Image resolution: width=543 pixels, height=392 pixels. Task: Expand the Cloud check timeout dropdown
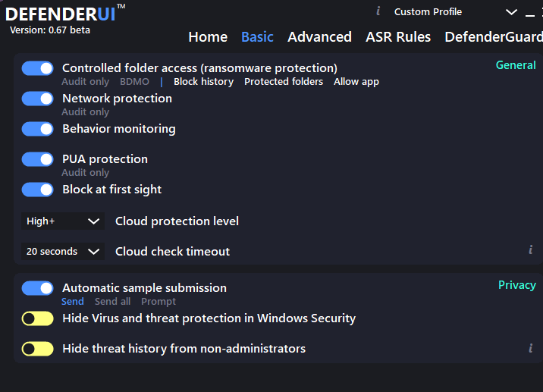click(63, 252)
